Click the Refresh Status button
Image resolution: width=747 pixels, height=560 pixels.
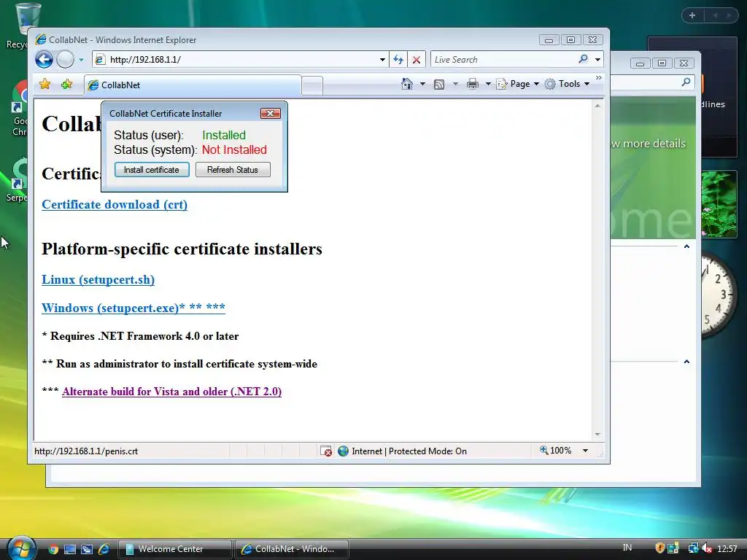click(x=233, y=170)
